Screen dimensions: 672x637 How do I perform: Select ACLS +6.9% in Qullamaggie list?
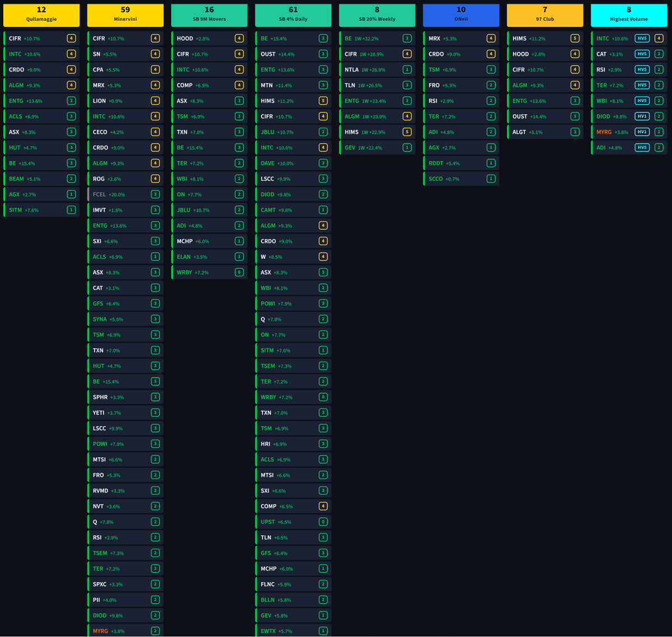[41, 116]
